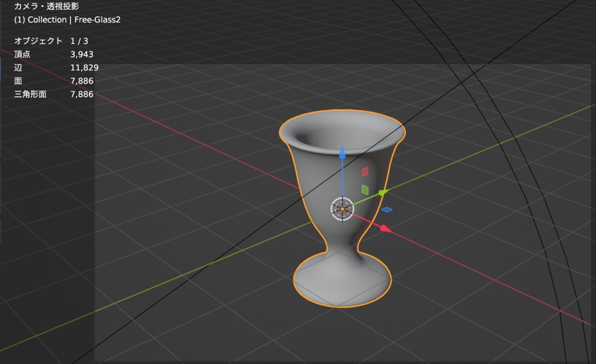The image size is (596, 364).
Task: Click the 辺 count value 11,829
Action: point(84,67)
